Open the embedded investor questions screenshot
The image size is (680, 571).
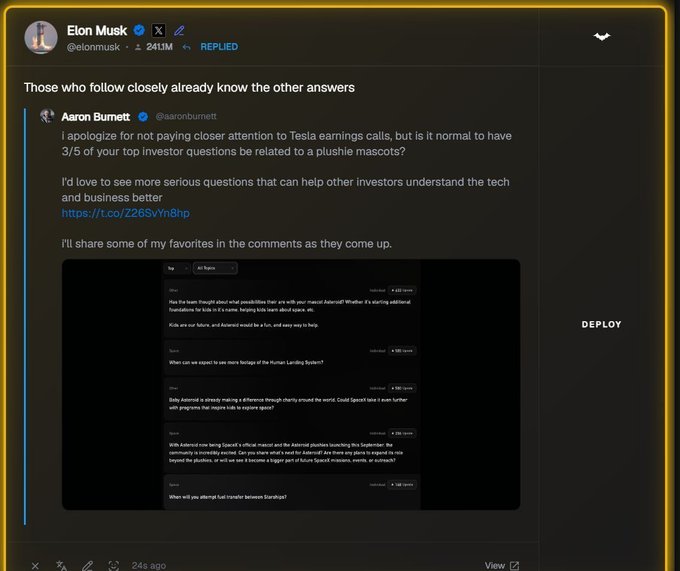[x=291, y=385]
